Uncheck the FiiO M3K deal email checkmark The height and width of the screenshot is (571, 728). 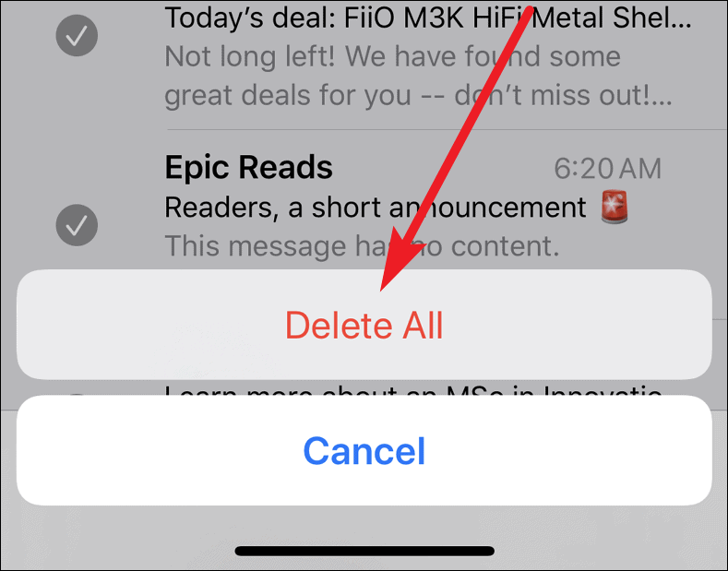[x=77, y=35]
